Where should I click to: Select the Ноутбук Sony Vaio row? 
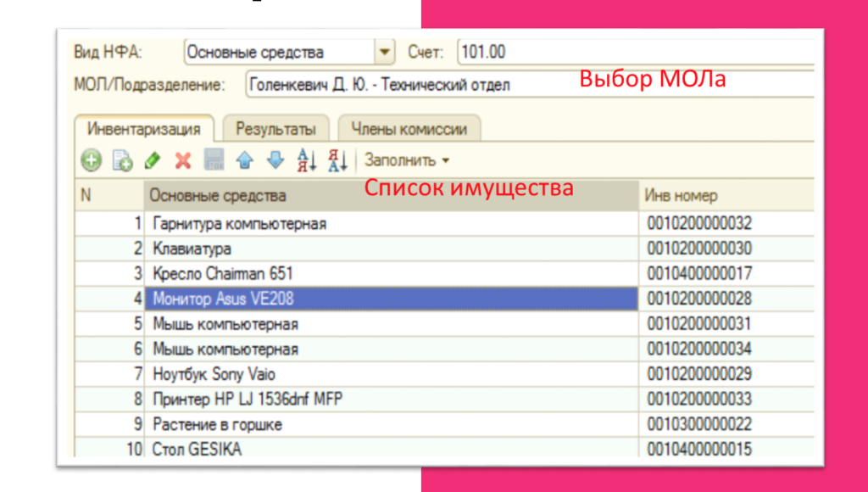click(390, 374)
